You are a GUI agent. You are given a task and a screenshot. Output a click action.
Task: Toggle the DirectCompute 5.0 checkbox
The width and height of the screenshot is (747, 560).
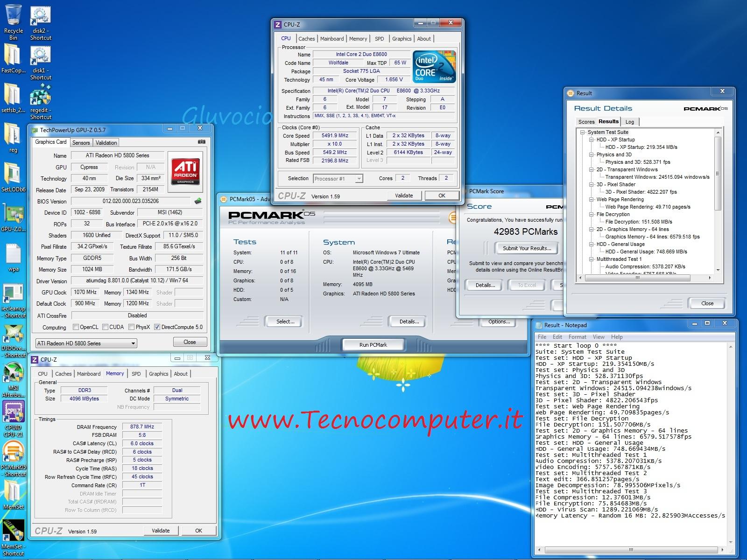point(157,327)
